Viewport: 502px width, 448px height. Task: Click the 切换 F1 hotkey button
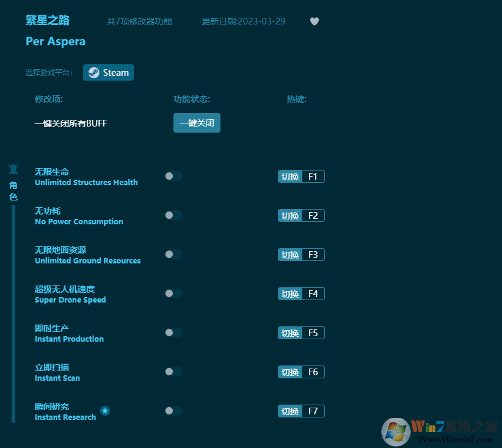point(300,176)
